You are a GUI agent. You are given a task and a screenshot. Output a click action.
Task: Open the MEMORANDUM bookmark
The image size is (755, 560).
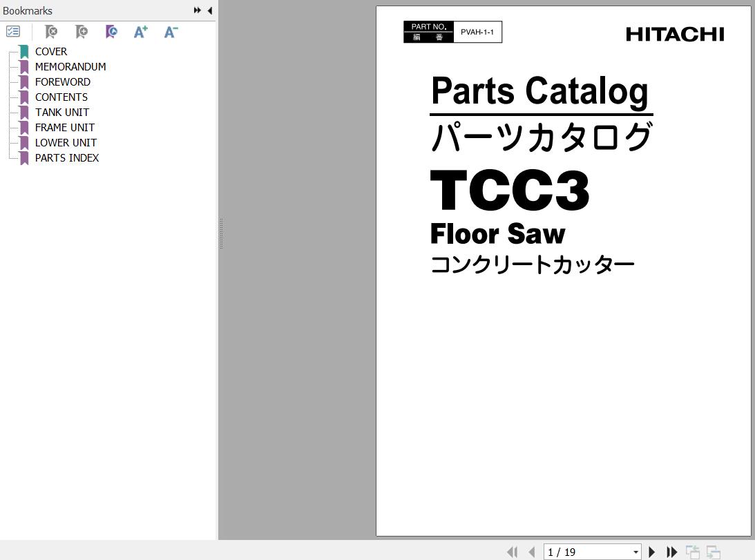tap(70, 66)
